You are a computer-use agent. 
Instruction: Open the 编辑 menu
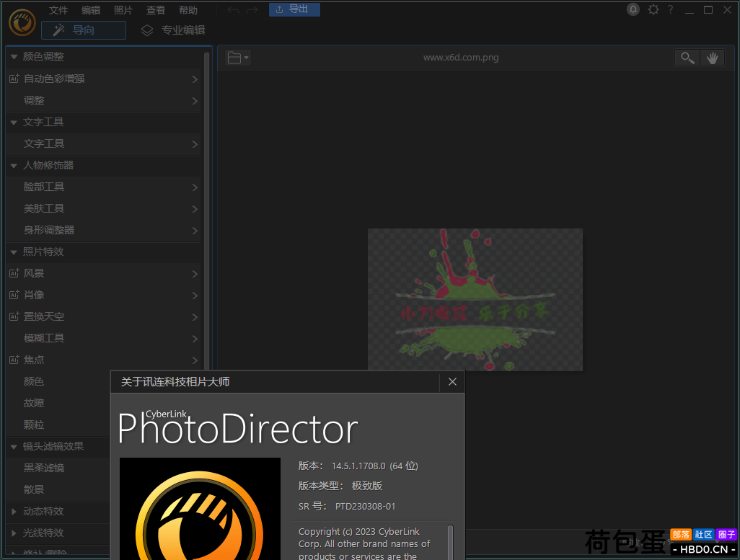point(91,10)
